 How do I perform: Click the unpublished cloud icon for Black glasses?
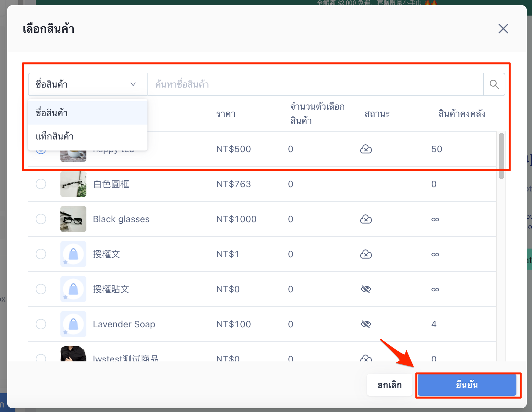point(366,219)
